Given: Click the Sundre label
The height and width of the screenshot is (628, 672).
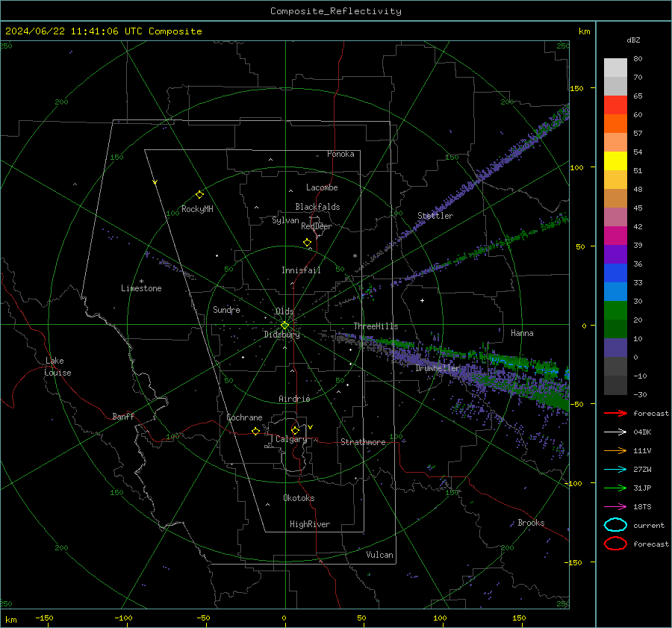Looking at the screenshot, I should (226, 309).
